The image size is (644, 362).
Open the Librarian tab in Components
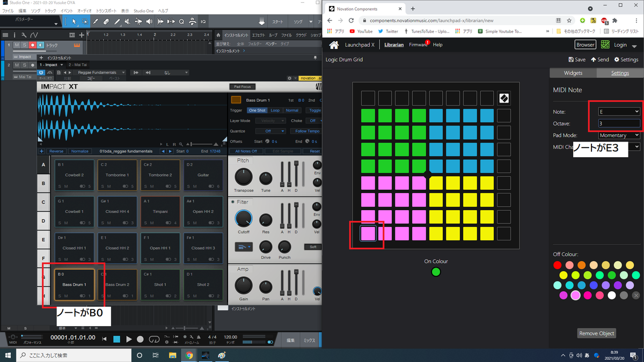click(x=394, y=45)
